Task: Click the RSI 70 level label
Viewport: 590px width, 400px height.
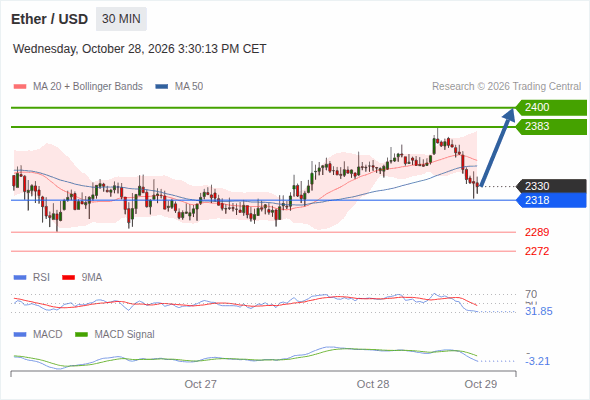Action: point(531,294)
